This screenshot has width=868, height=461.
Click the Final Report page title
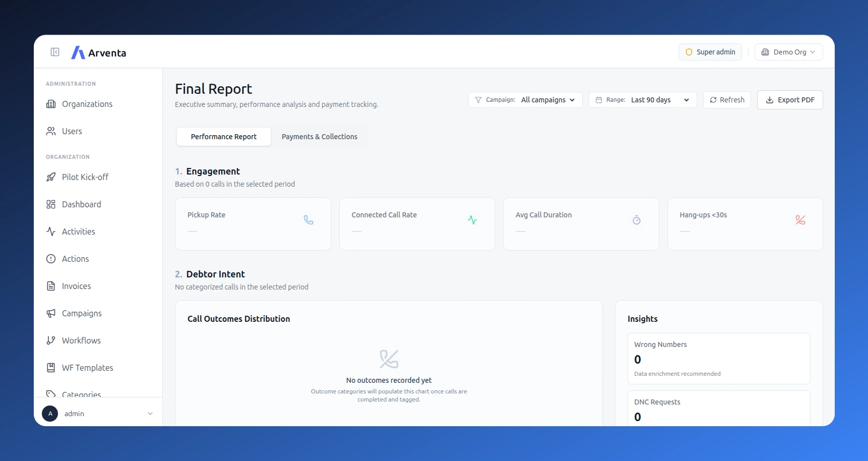[213, 89]
